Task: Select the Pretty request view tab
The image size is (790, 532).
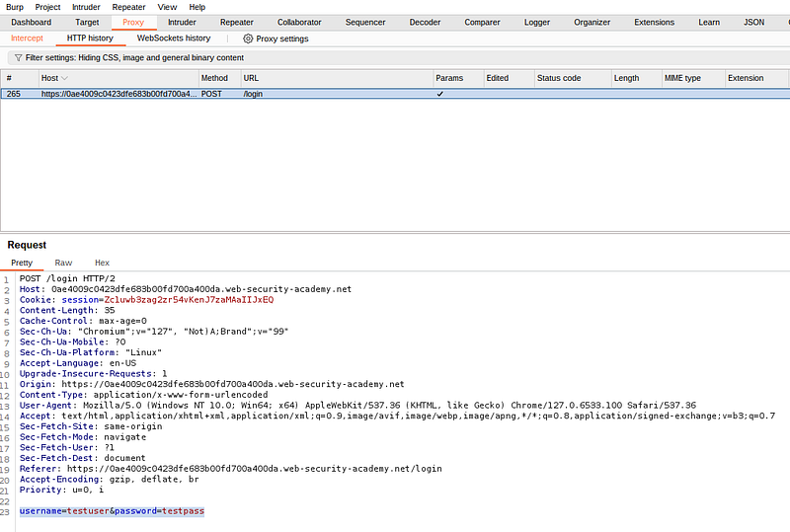Action: 22,263
